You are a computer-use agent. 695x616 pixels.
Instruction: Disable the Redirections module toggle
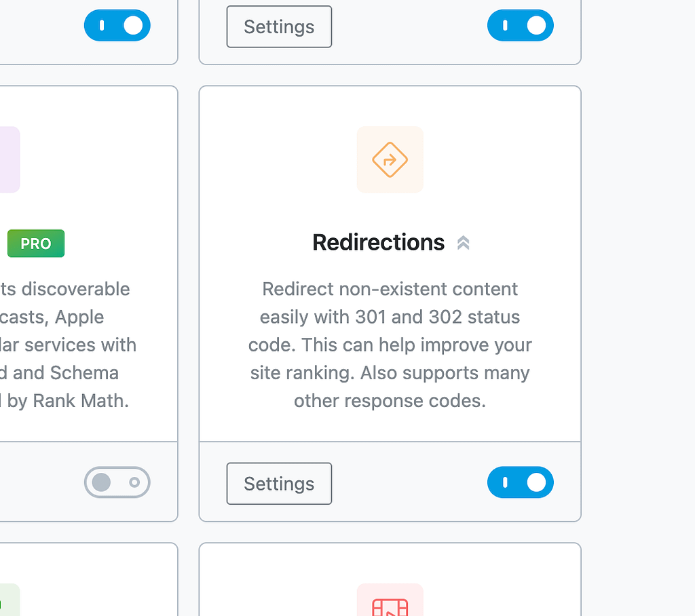(x=520, y=482)
